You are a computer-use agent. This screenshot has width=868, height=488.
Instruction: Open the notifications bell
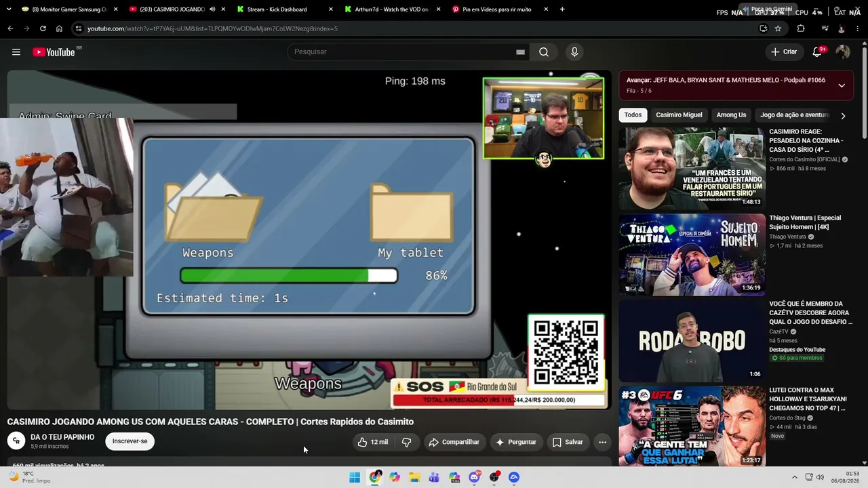click(818, 52)
